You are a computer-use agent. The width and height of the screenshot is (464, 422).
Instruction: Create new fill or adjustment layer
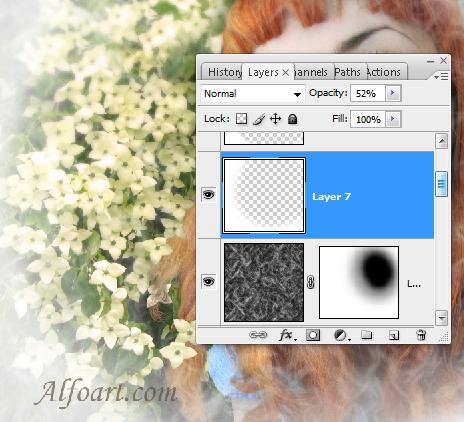click(x=342, y=335)
